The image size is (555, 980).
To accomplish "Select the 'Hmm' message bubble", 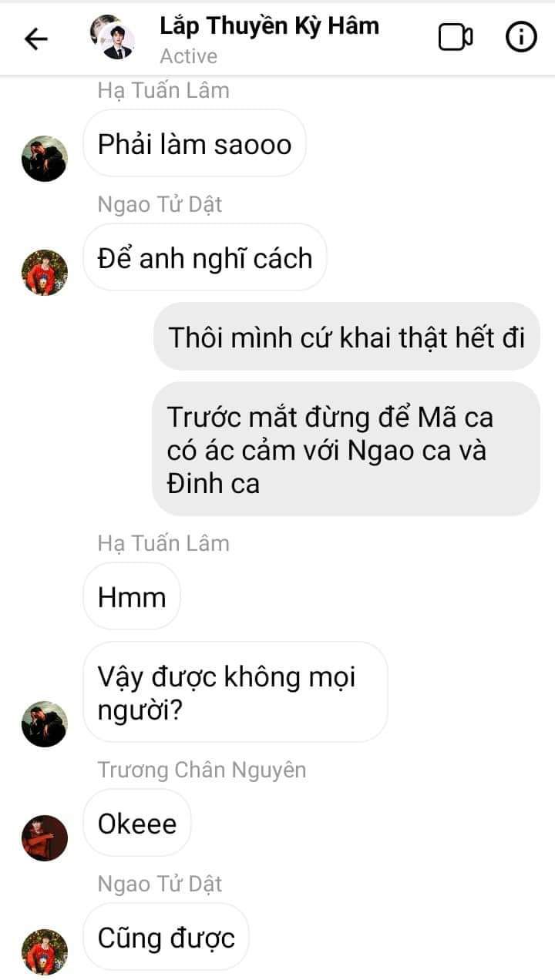I will coord(132,596).
